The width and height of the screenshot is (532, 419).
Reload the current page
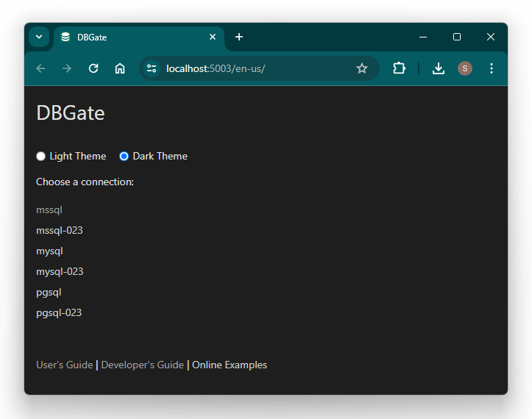click(x=93, y=68)
